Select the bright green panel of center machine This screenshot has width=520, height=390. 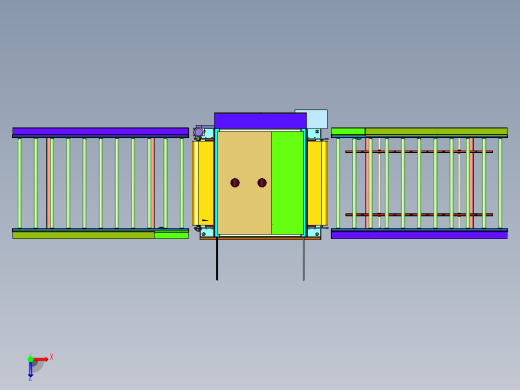(287, 183)
